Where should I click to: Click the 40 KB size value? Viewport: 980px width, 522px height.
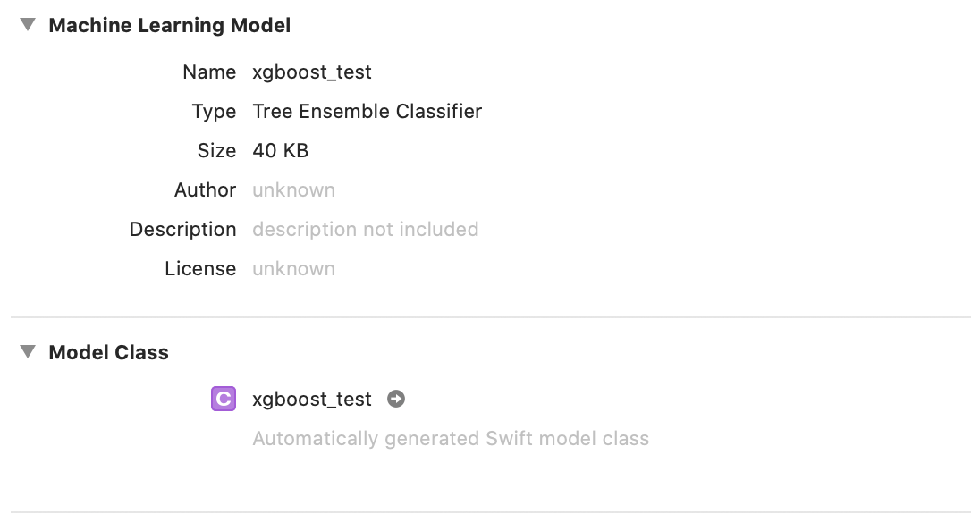[x=280, y=150]
